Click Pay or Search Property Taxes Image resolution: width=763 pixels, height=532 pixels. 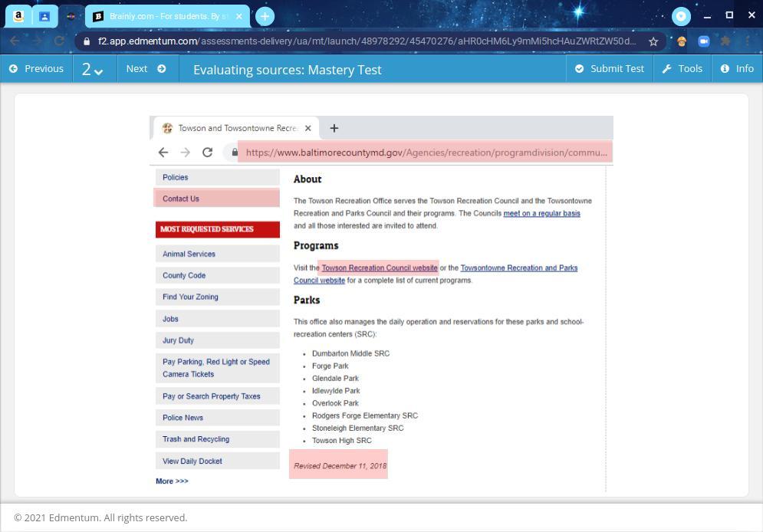[218, 396]
